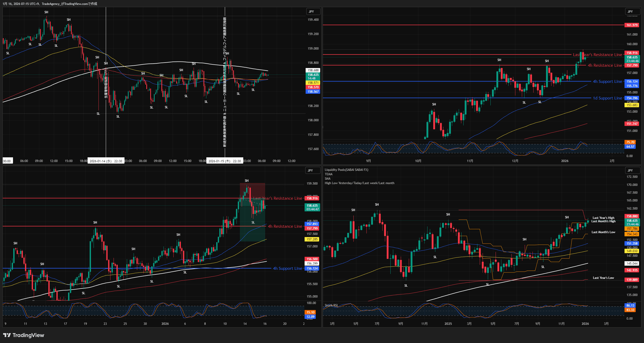The height and width of the screenshot is (343, 644).
Task: Click the blue 154.396 price tag
Action: [x=632, y=98]
